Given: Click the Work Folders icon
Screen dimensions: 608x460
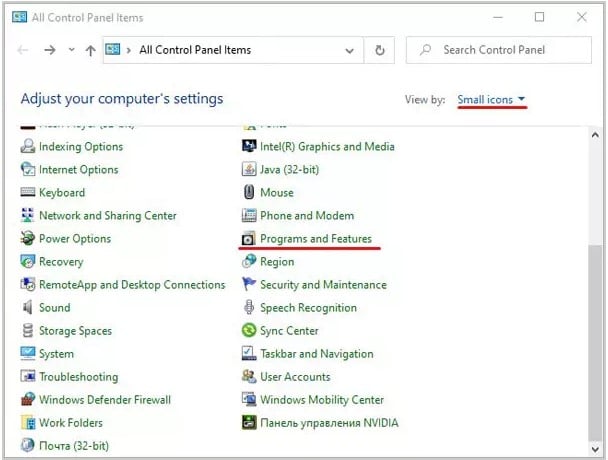Looking at the screenshot, I should [28, 422].
